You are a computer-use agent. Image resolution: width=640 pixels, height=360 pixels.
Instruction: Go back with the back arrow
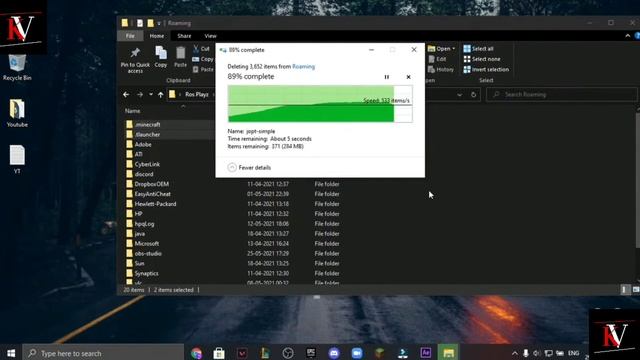[x=126, y=95]
